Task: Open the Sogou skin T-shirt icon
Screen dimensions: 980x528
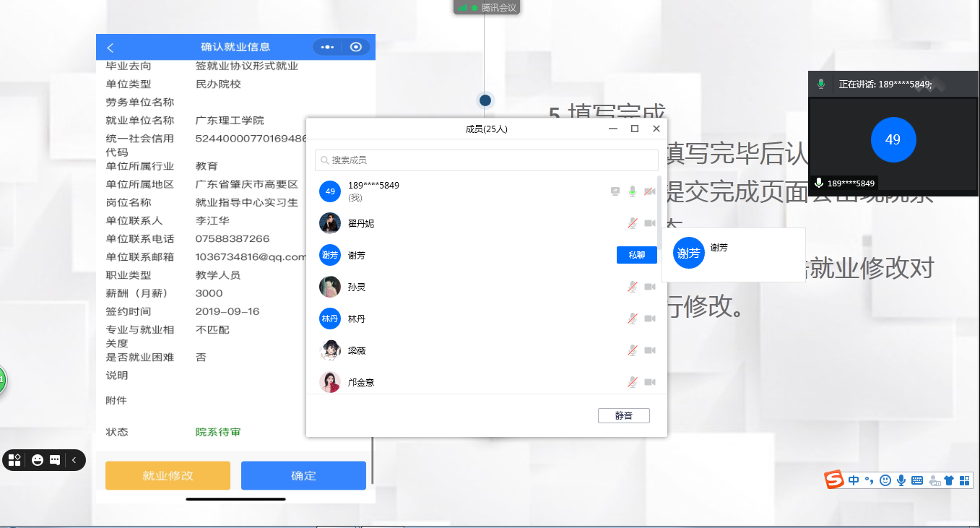Action: (x=949, y=480)
